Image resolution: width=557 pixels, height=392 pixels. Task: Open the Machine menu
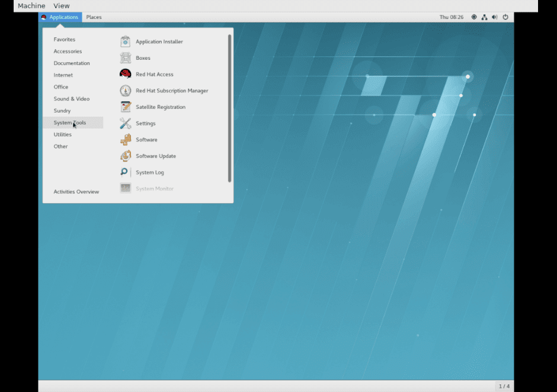click(31, 6)
